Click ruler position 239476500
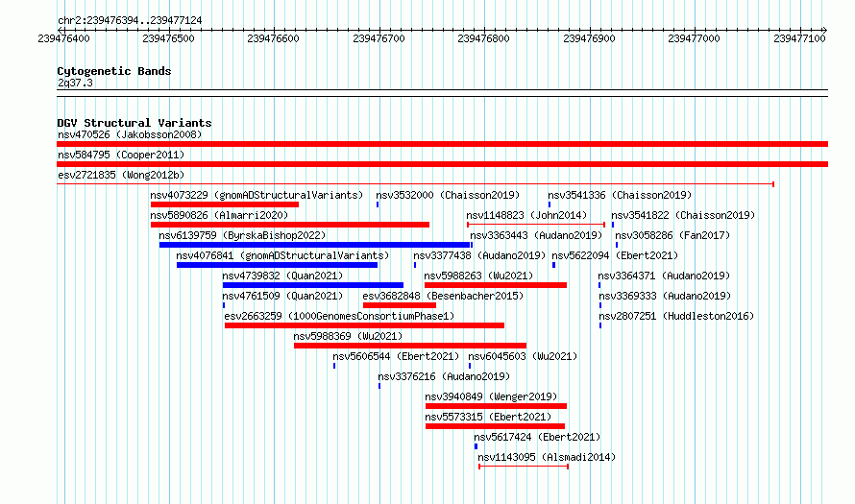Image resolution: width=855 pixels, height=504 pixels. point(168,38)
